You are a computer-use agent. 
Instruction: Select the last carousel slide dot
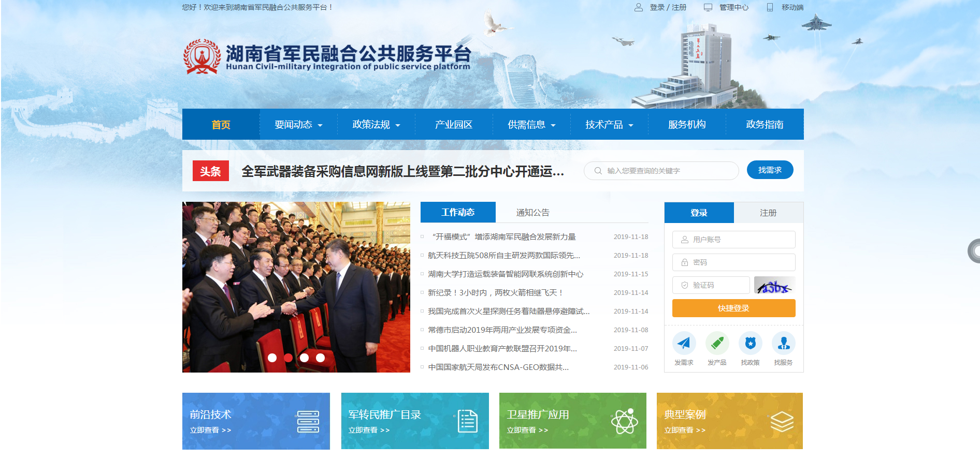[321, 358]
